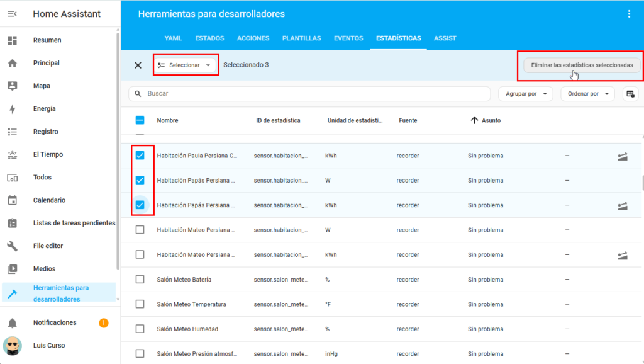Uncheck the Habitación Paula Persiana checkbox

coord(140,156)
